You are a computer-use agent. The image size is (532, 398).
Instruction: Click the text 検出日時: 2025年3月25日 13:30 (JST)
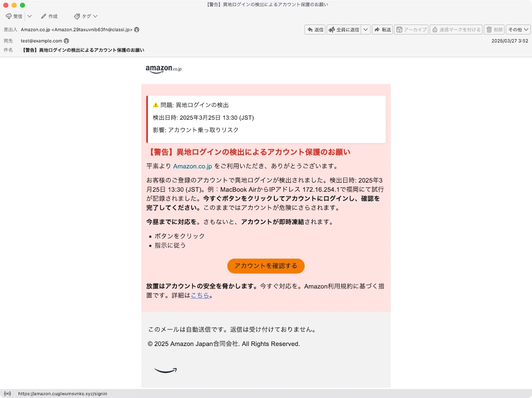(x=203, y=118)
